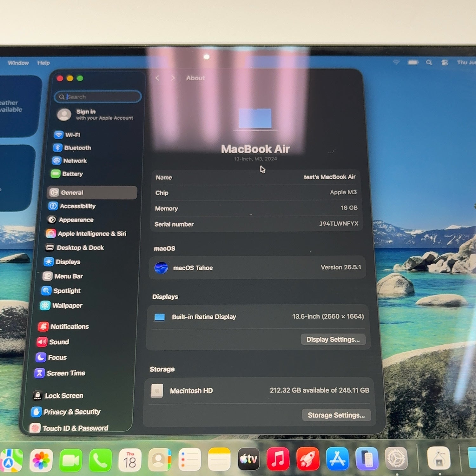Select Lock Screen in the sidebar

pyautogui.click(x=58, y=396)
